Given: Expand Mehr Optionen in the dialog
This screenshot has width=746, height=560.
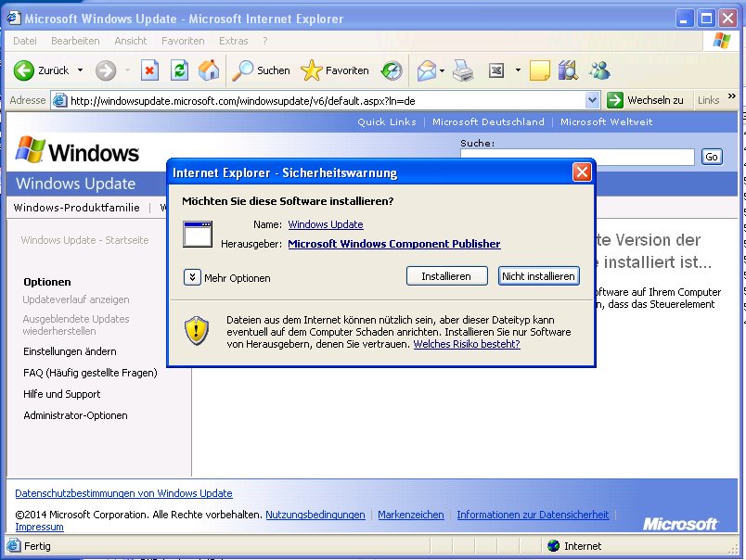Looking at the screenshot, I should pos(192,276).
